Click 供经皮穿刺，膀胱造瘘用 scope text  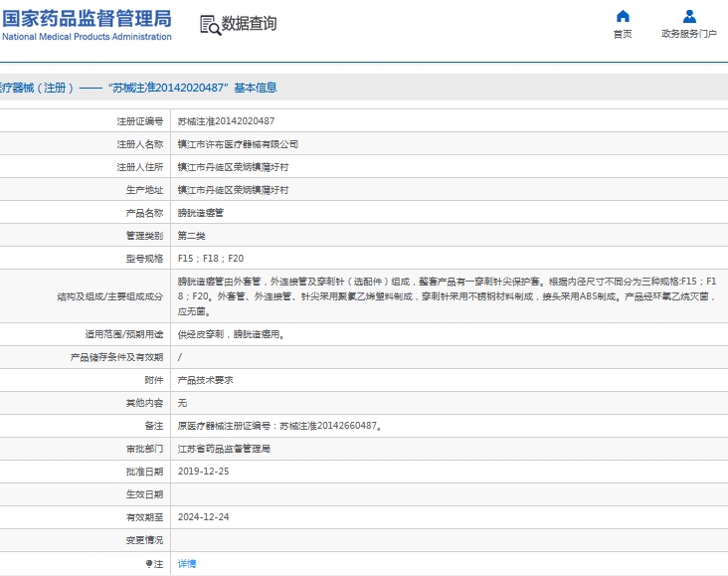(x=231, y=334)
